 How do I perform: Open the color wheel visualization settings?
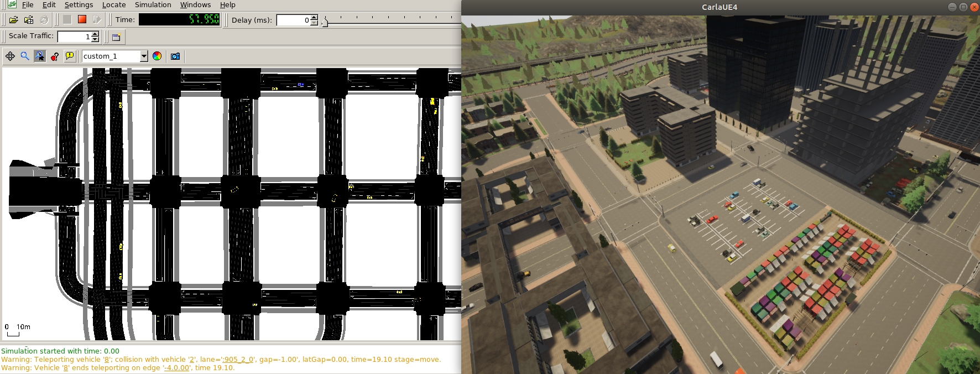[x=157, y=56]
